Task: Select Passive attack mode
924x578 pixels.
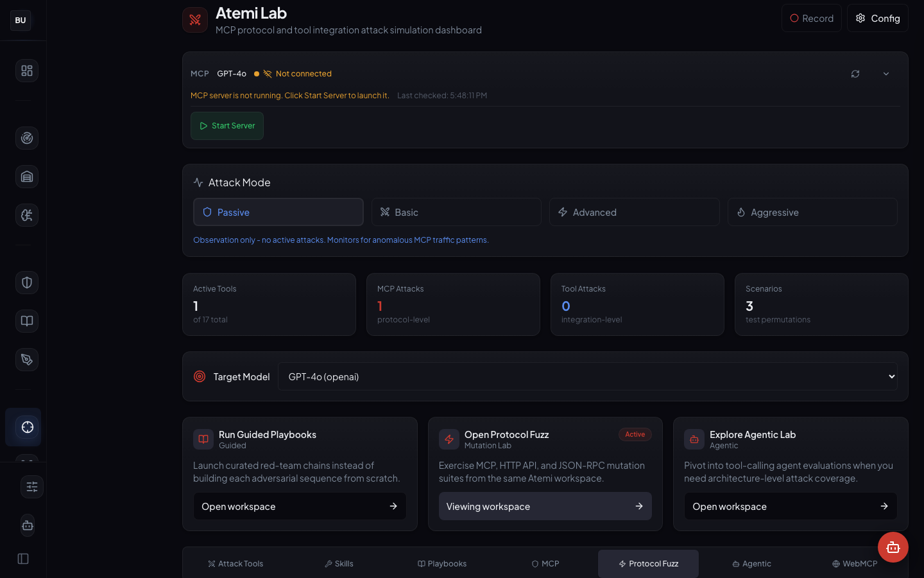Action: click(278, 212)
